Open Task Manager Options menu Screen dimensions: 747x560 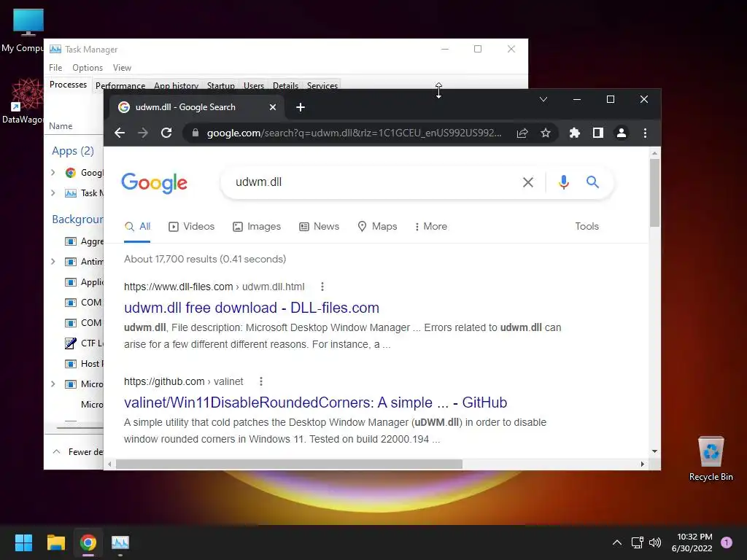click(x=88, y=68)
